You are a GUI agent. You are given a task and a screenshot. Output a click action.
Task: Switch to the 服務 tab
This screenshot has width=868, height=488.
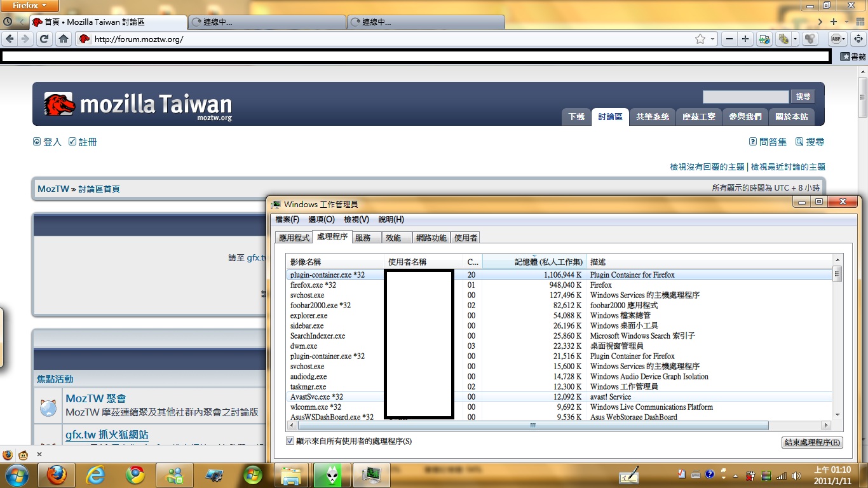(x=367, y=238)
